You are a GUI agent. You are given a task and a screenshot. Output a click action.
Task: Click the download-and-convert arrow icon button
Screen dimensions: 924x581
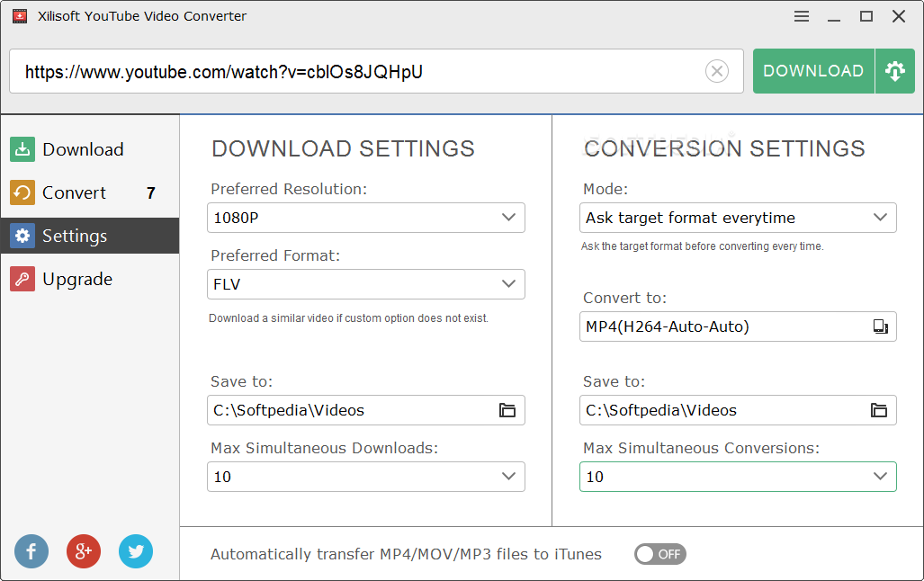tap(894, 71)
